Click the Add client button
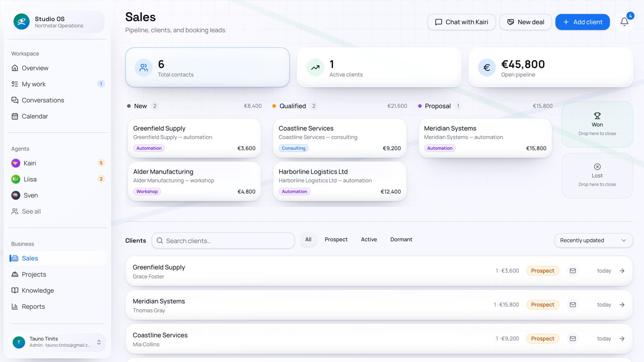644x362 pixels. coord(582,22)
